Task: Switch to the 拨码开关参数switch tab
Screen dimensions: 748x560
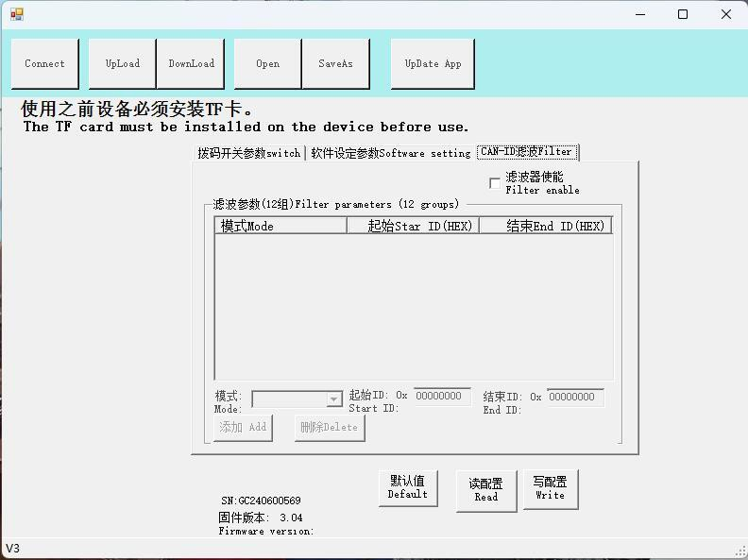Action: coord(248,153)
